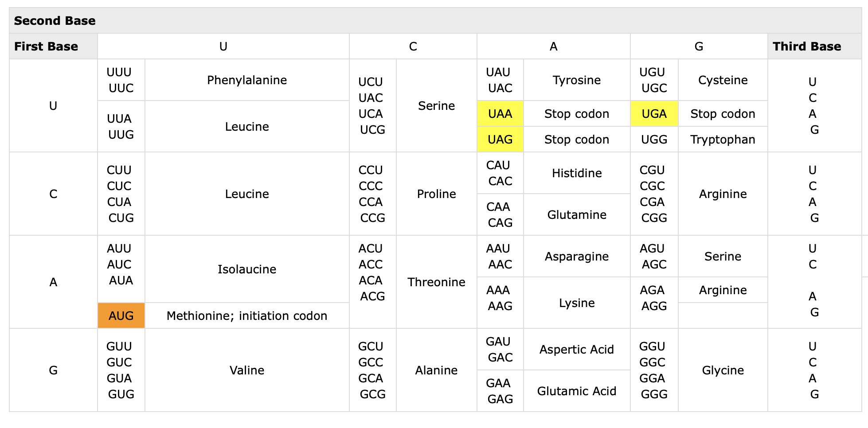Click the First Base header cell
Viewport: 868px width, 428px height.
click(46, 47)
